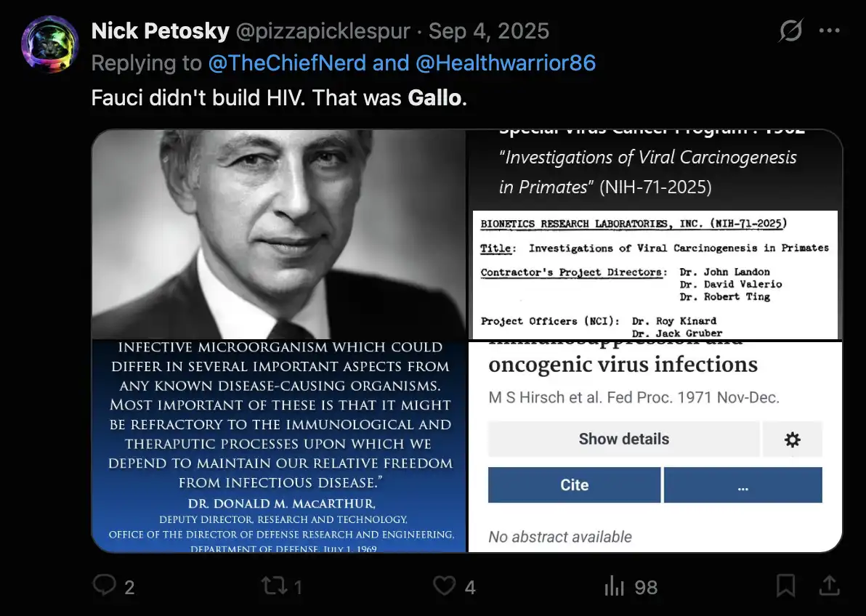The width and height of the screenshot is (866, 616).
Task: Open the @TheChiefNerd mention
Action: (x=287, y=63)
